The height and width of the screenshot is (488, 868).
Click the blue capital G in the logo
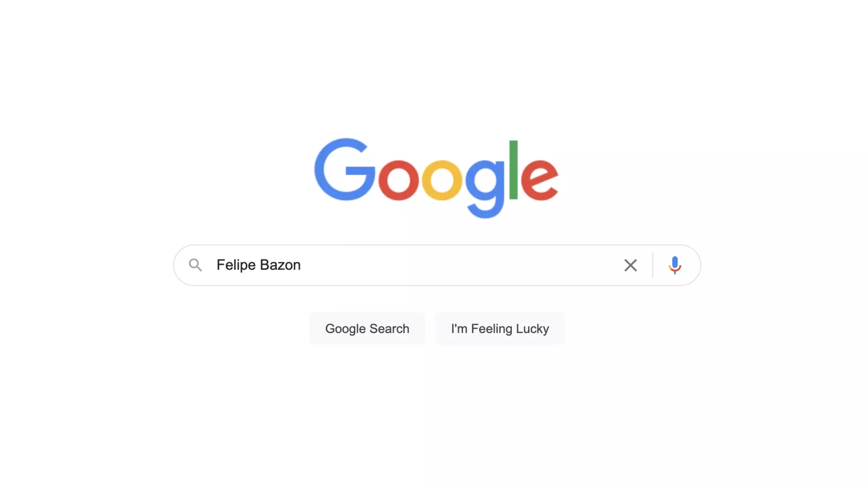(345, 169)
